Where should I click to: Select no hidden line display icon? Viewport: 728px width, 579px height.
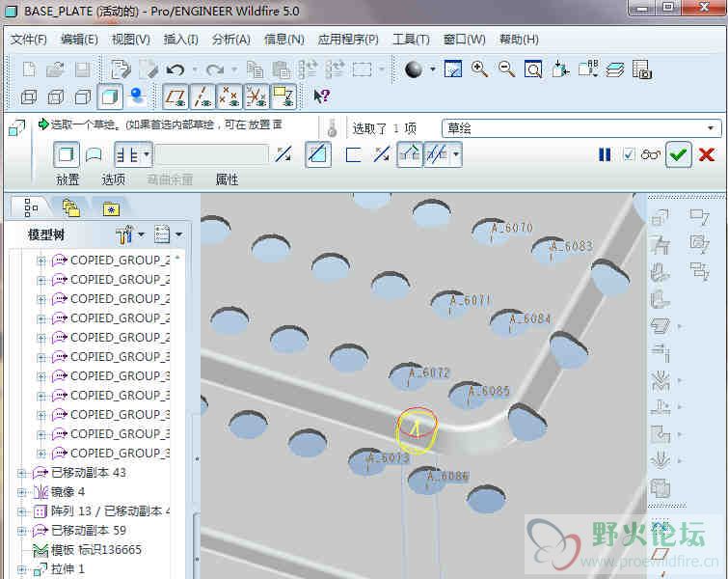click(83, 96)
